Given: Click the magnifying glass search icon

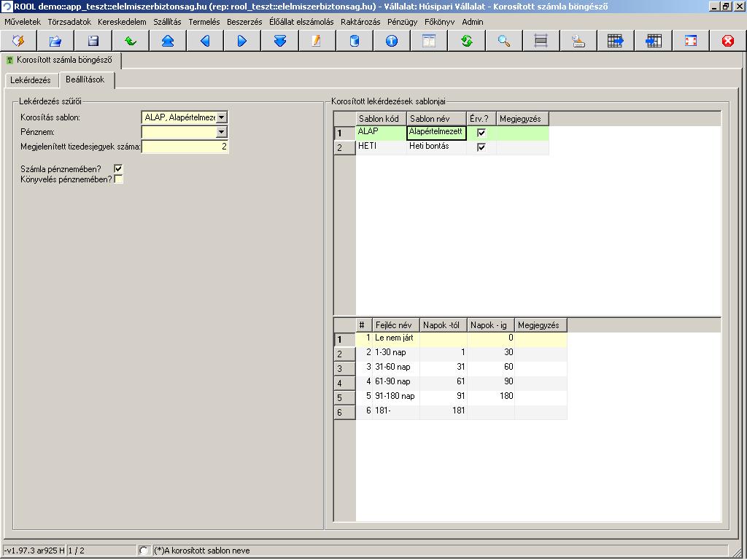Looking at the screenshot, I should pyautogui.click(x=504, y=41).
